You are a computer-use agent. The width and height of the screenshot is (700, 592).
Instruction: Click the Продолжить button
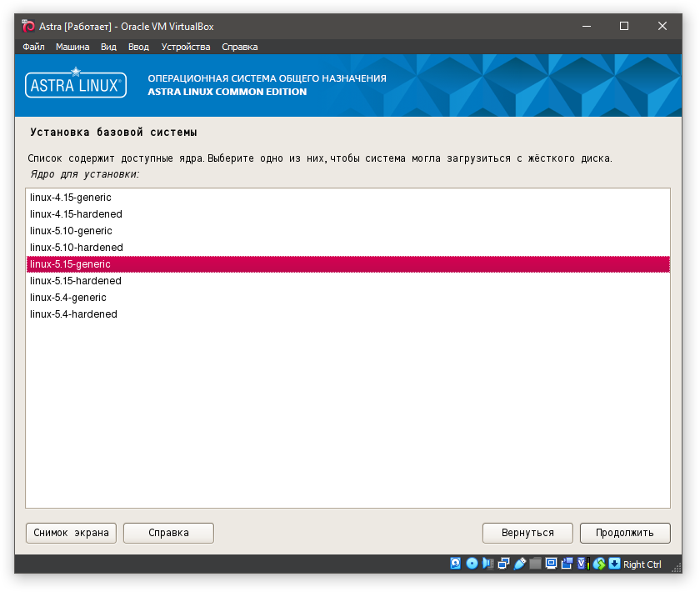click(625, 533)
